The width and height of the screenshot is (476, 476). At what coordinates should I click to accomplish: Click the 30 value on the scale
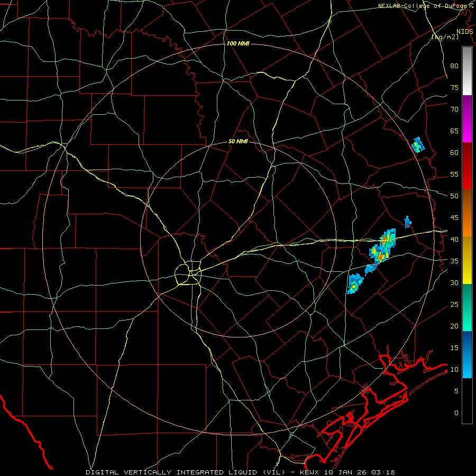(454, 283)
